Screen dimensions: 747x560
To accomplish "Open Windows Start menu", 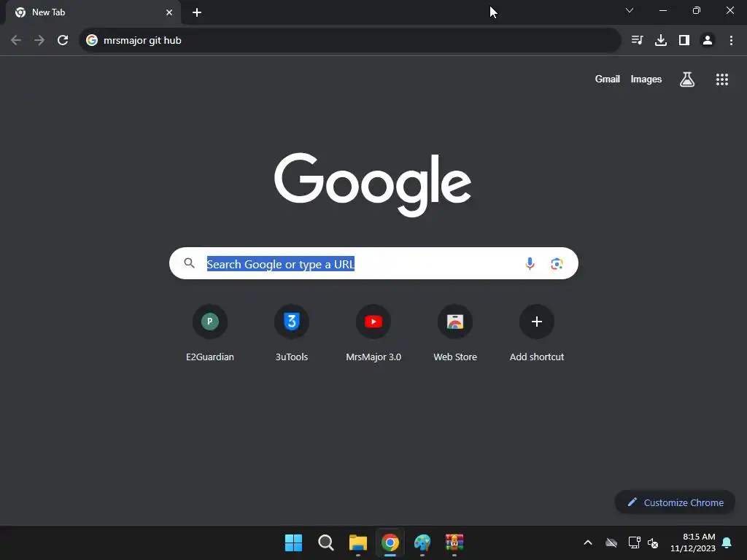I will tap(293, 542).
